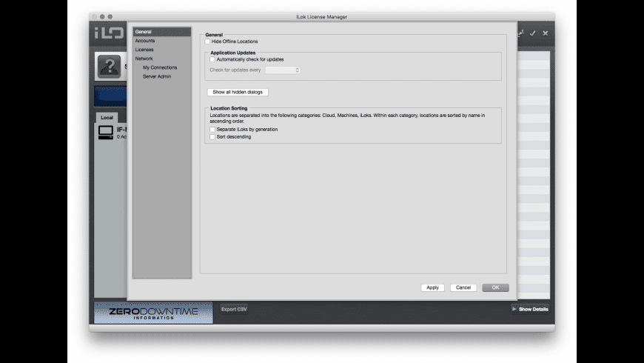Confirm preferences with OK button

495,287
